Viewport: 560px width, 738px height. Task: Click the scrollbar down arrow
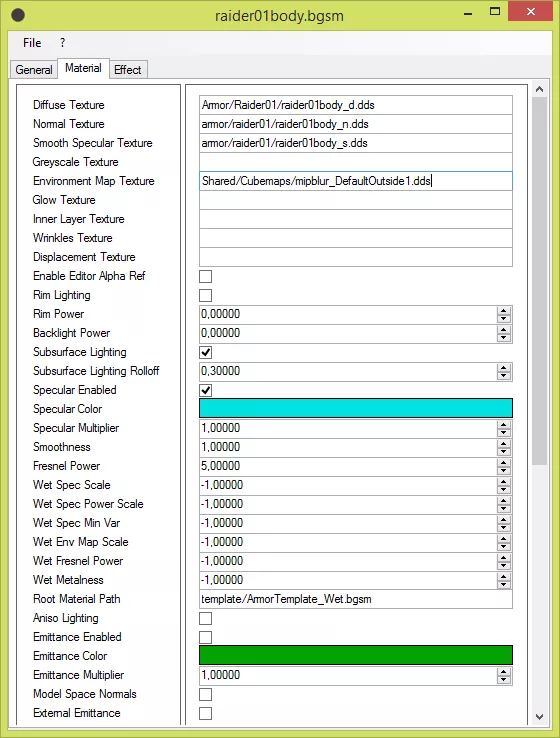coord(540,717)
